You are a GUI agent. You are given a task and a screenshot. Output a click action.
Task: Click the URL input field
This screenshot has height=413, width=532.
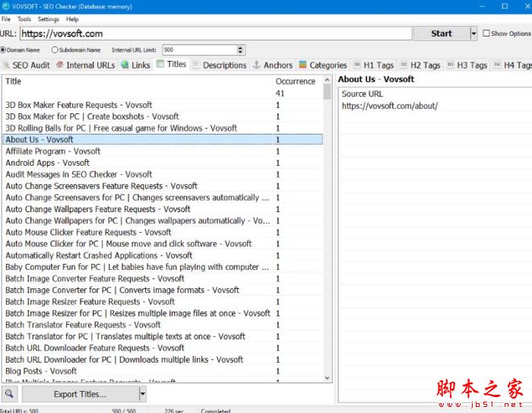click(x=216, y=33)
